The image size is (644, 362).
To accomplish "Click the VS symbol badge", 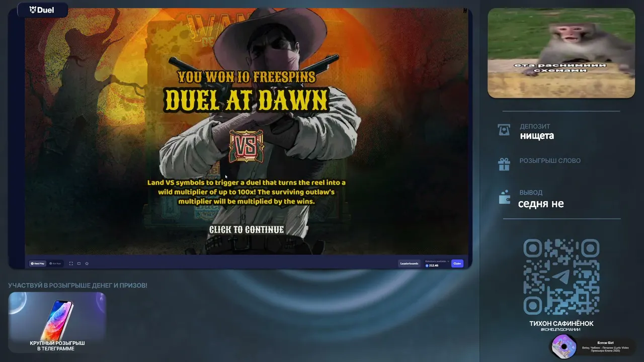I will 247,146.
